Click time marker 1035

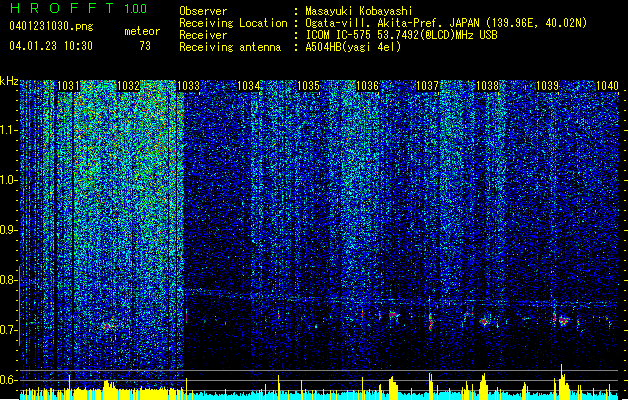click(308, 86)
